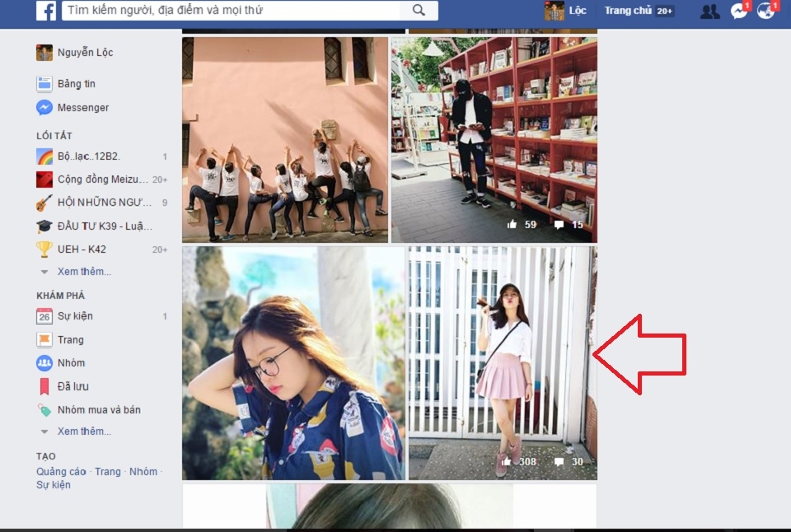Viewport: 791px width, 532px height.
Task: Open Messenger from the sidebar
Action: (83, 107)
